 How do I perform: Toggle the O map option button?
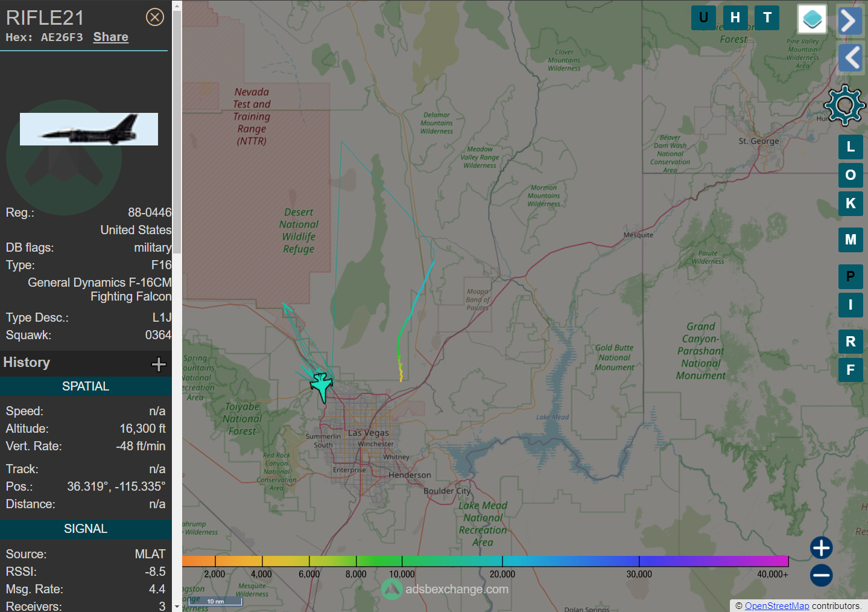click(851, 175)
